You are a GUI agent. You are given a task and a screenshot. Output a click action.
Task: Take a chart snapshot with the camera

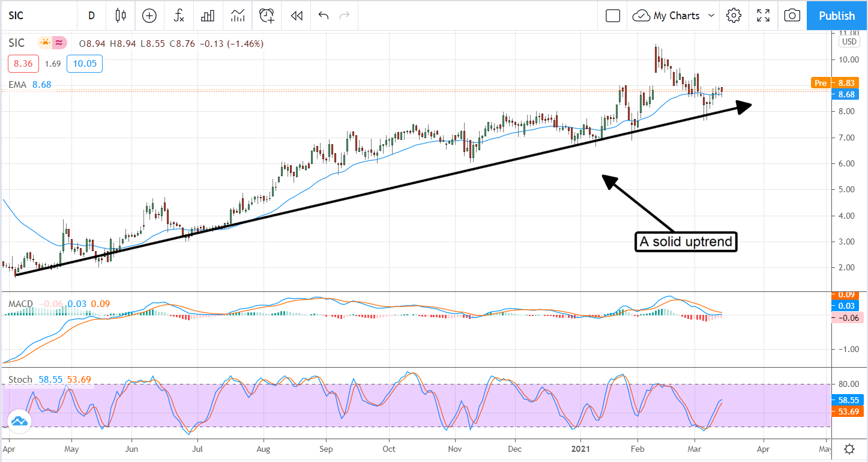792,16
